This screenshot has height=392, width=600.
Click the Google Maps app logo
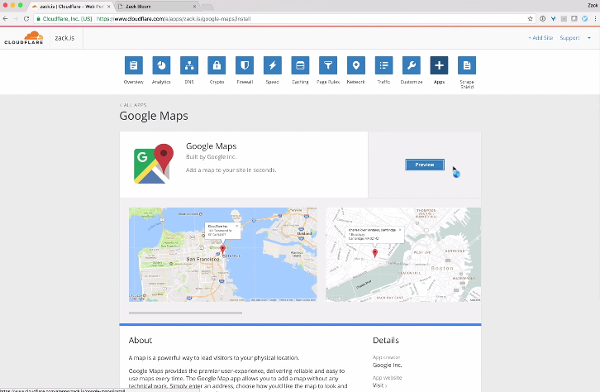[153, 164]
